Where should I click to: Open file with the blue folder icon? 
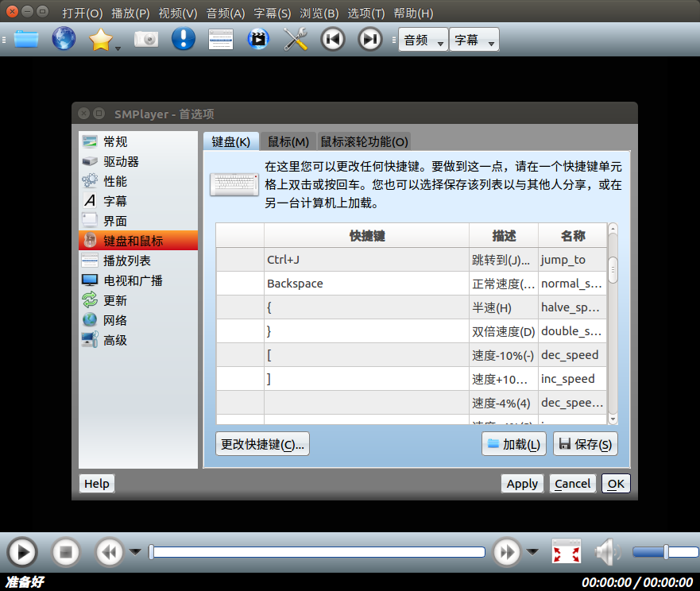pos(26,39)
